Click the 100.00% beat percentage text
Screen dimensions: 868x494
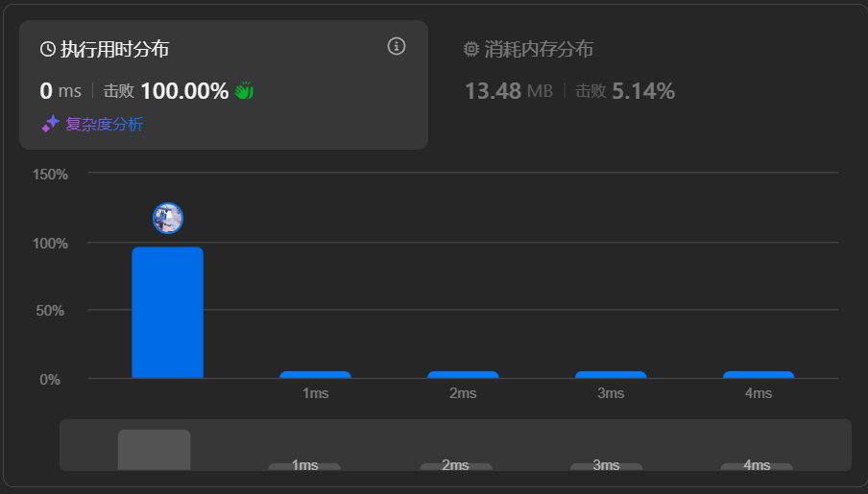184,91
